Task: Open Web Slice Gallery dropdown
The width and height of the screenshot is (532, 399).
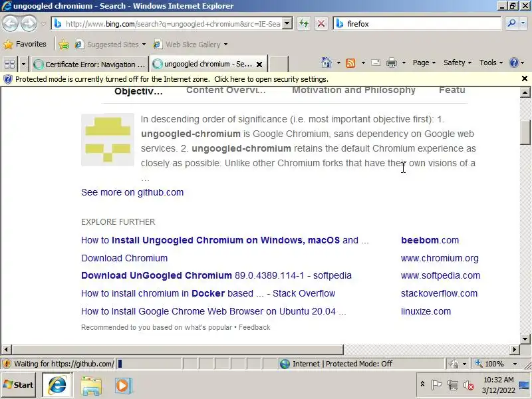Action: (x=190, y=45)
